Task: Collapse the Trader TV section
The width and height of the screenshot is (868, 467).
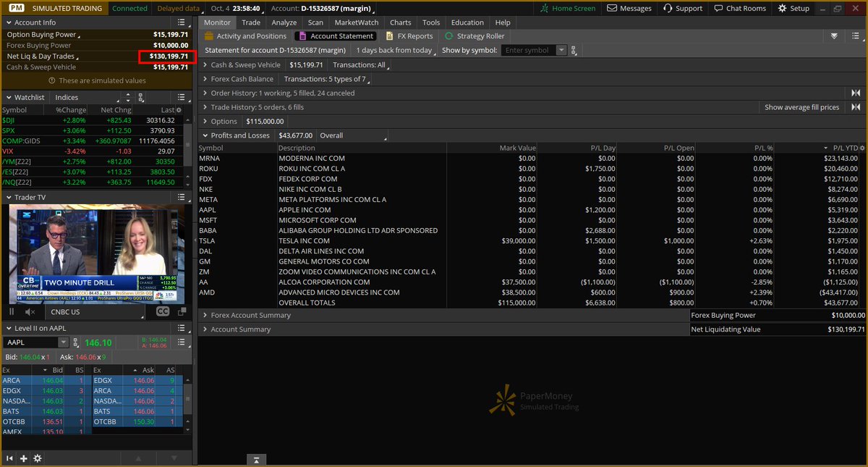Action: tap(8, 197)
